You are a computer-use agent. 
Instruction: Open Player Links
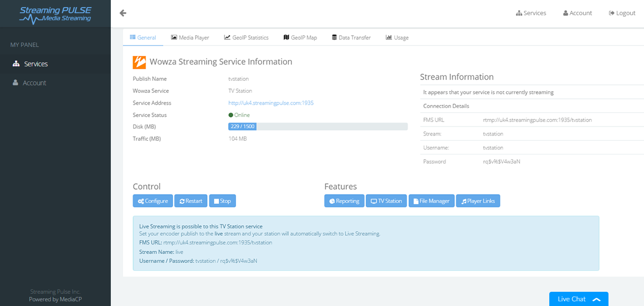478,201
